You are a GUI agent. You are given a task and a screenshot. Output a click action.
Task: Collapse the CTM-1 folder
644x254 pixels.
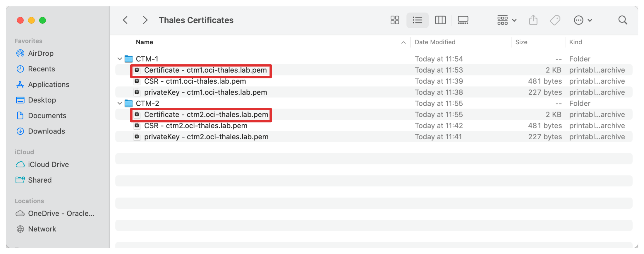point(120,59)
